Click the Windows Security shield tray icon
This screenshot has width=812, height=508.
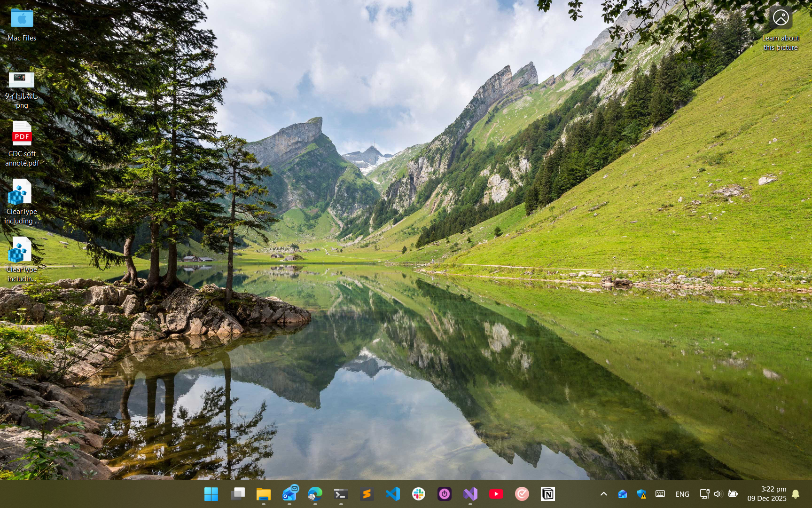pos(641,494)
